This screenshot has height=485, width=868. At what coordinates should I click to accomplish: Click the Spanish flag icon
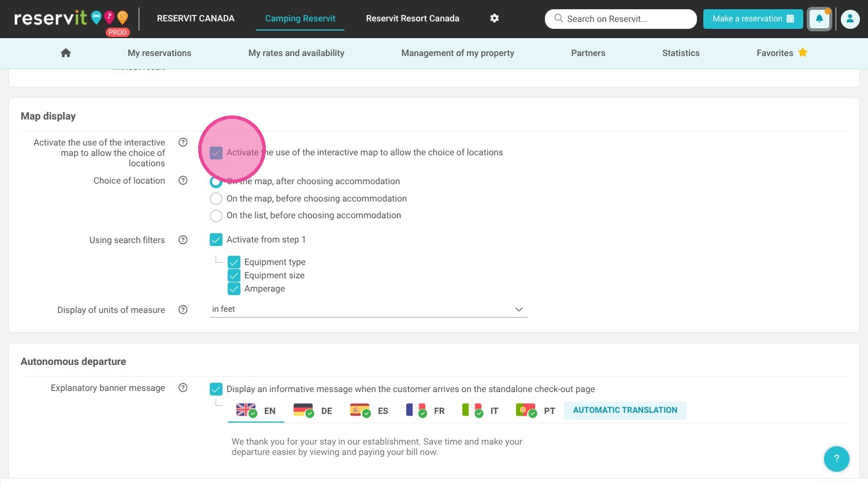coord(360,410)
